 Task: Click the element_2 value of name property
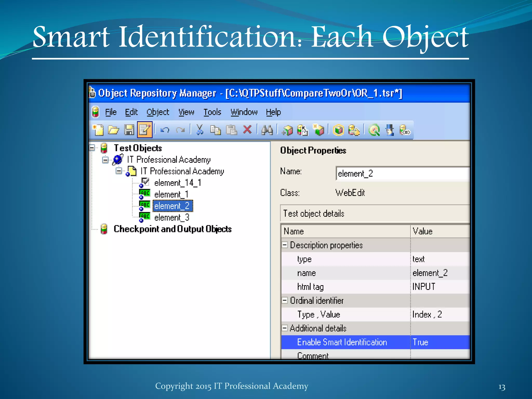(430, 273)
